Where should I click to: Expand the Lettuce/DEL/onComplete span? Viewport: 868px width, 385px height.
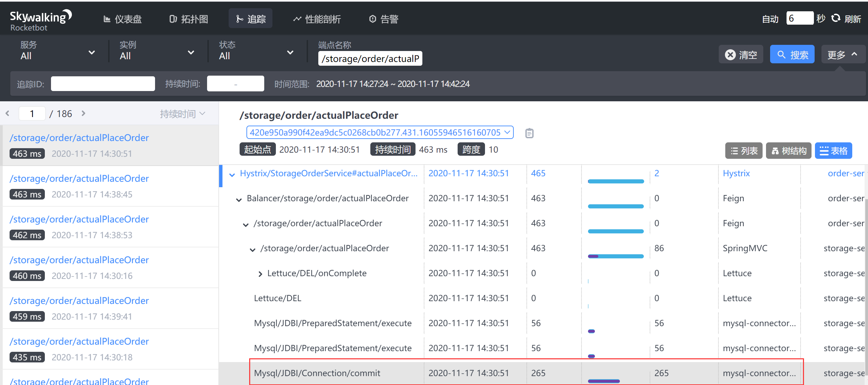pos(260,274)
